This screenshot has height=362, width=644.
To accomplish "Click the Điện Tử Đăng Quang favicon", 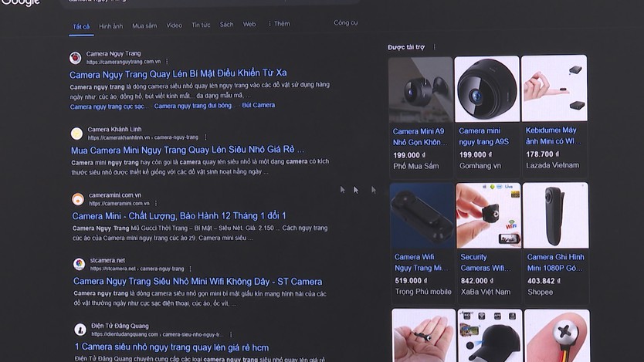I will click(80, 330).
